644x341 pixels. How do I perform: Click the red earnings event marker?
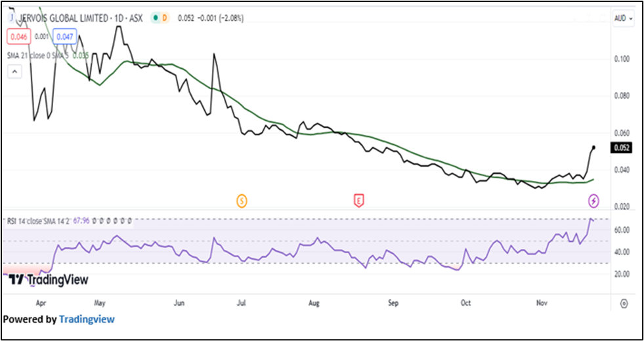(x=359, y=201)
